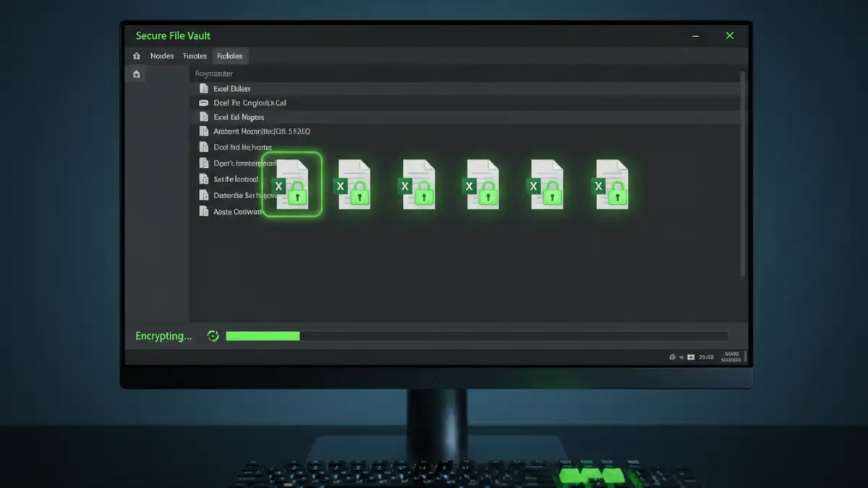Select the second locked Excel file icon
Image resolution: width=868 pixels, height=488 pixels.
[x=354, y=185]
